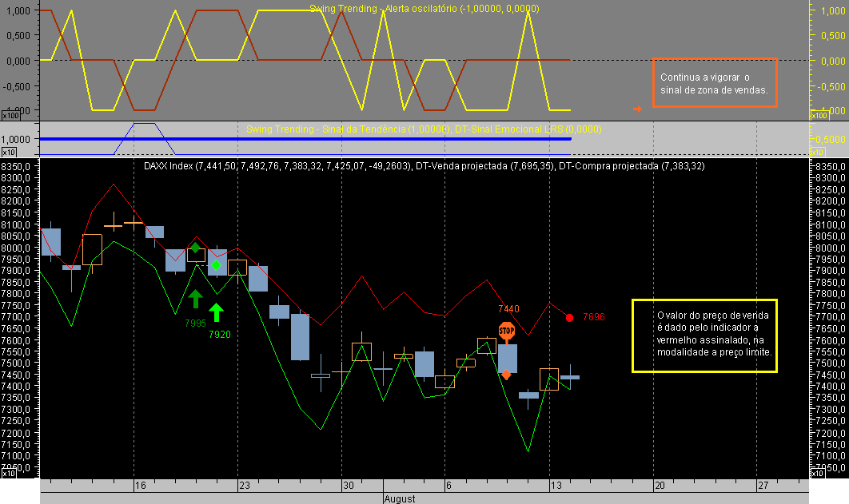This screenshot has width=849, height=504.
Task: Click the date marker 16 on the timeline
Action: click(140, 486)
